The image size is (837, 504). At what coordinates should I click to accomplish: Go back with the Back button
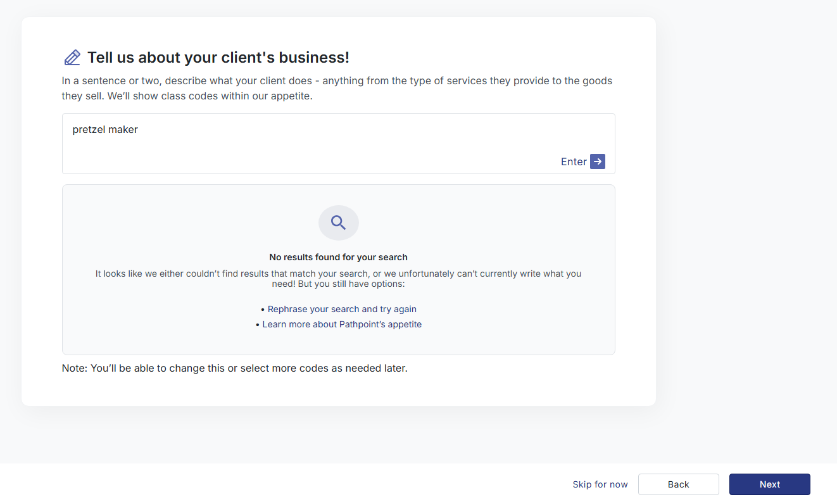(678, 484)
